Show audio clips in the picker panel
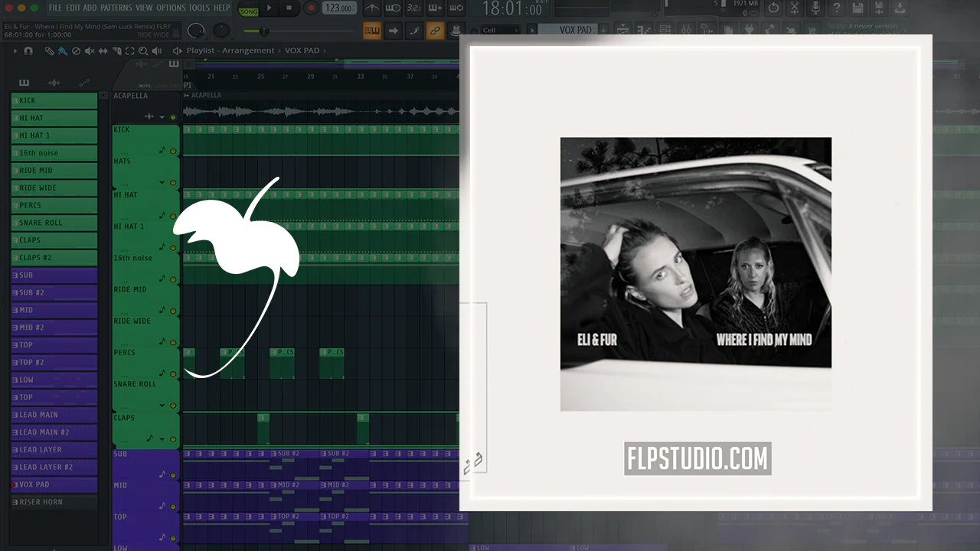 point(54,83)
